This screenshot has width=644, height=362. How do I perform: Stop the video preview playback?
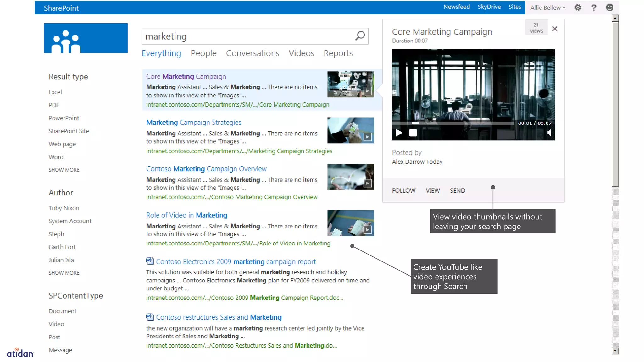[x=413, y=133]
